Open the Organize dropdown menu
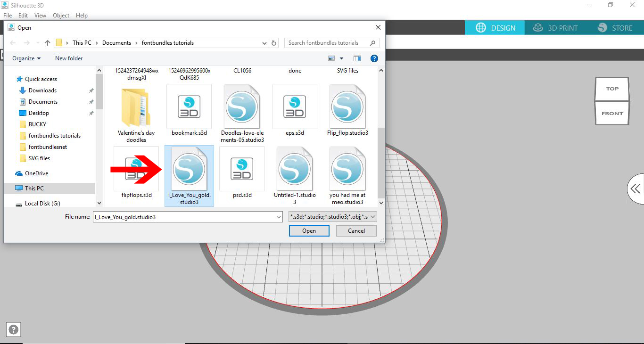 pos(26,58)
